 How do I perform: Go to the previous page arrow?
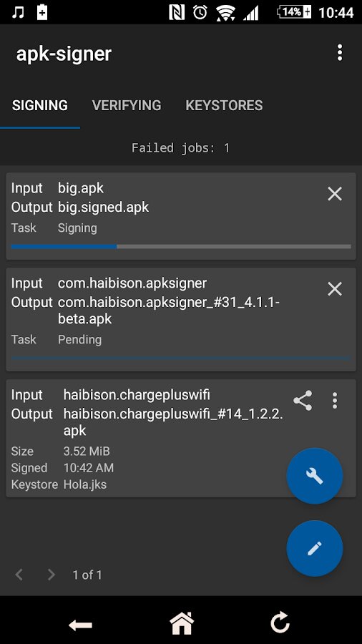point(19,575)
